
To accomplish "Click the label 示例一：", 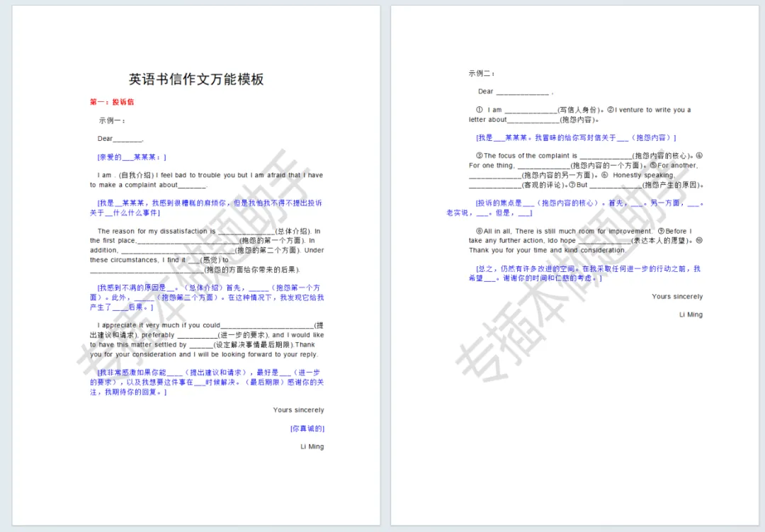I will click(x=113, y=120).
